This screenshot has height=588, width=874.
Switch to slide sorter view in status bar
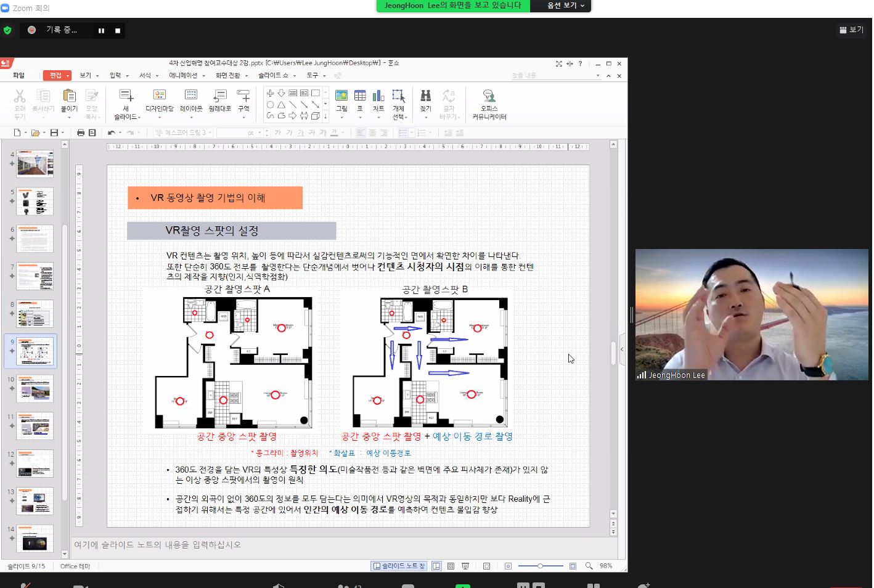pos(451,566)
